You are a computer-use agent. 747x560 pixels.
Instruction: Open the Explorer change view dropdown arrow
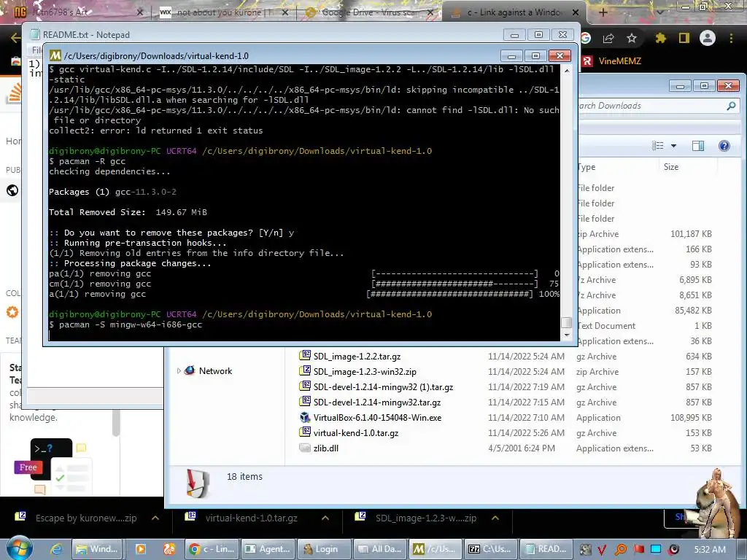(673, 146)
